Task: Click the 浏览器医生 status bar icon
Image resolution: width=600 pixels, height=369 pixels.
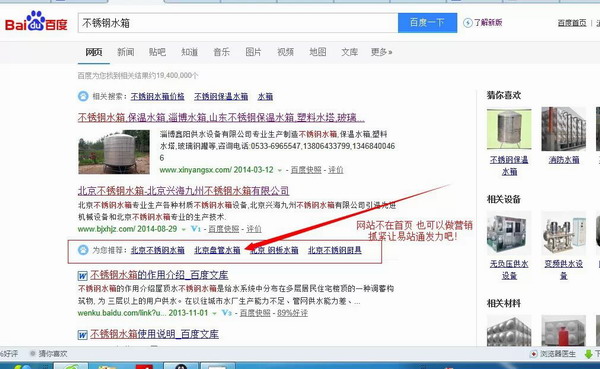Action: [x=534, y=354]
